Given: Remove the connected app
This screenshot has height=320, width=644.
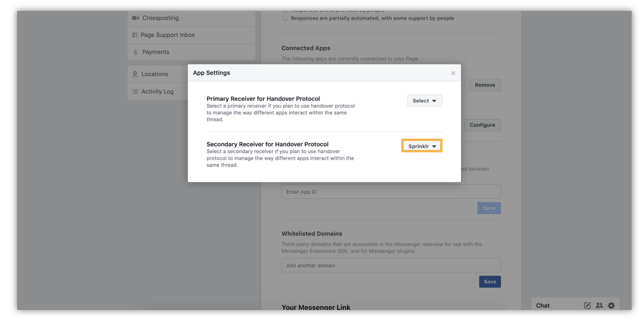Looking at the screenshot, I should click(485, 85).
